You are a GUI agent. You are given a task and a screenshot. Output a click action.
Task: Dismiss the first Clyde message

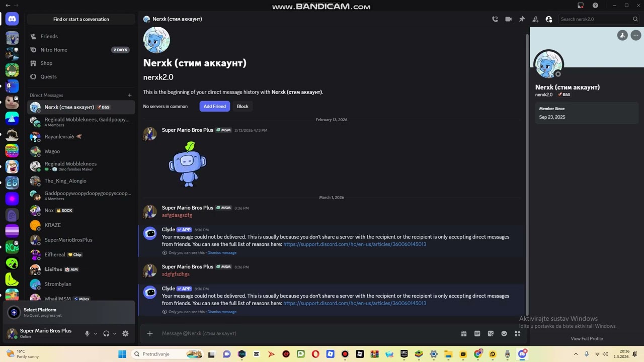coord(222,253)
